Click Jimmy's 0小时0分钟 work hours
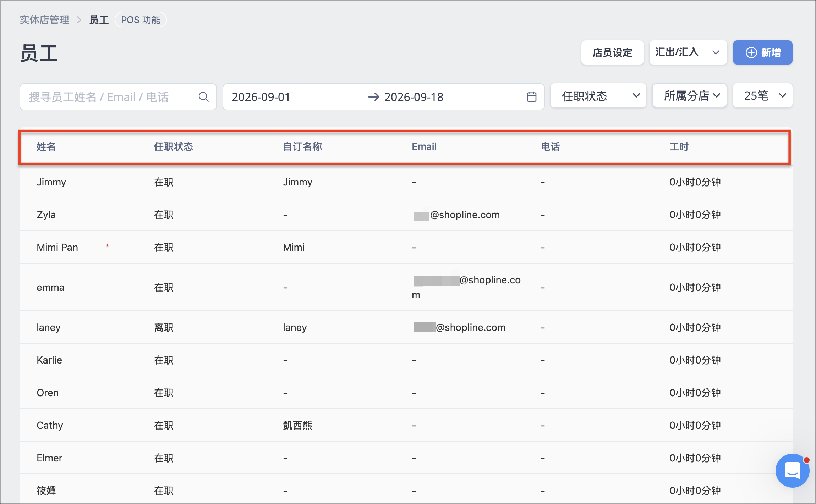Image resolution: width=816 pixels, height=504 pixels. [695, 182]
